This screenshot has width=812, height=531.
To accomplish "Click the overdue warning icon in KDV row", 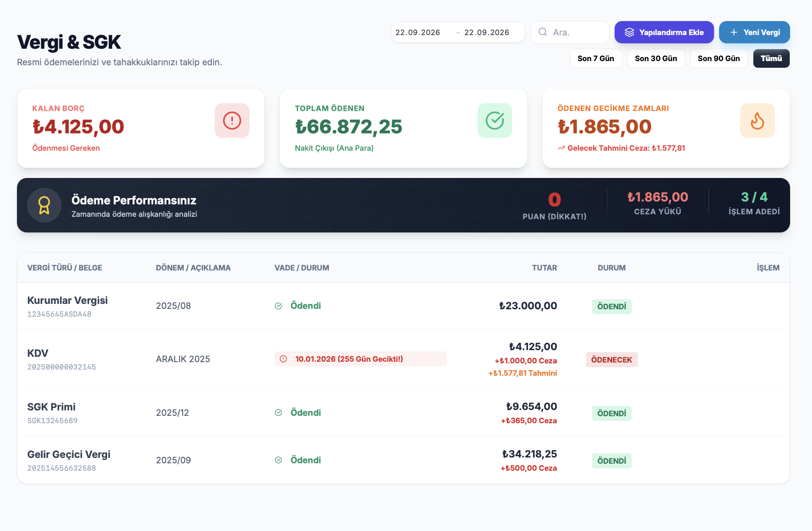I will (x=283, y=359).
